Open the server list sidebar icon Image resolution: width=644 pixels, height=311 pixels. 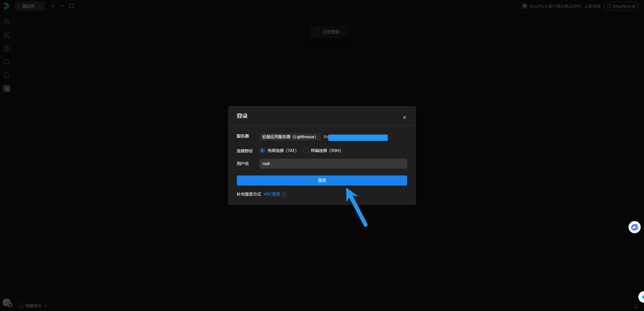7,35
